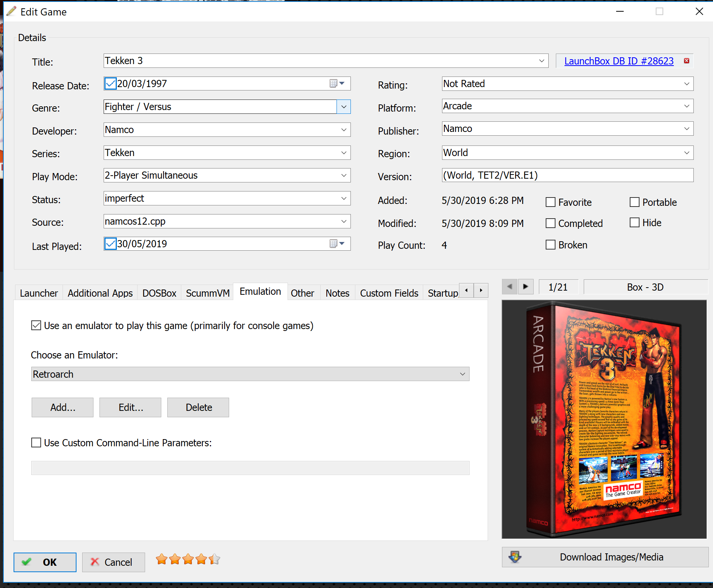Switch to the DOSBox tab
This screenshot has height=588, width=713.
[159, 293]
